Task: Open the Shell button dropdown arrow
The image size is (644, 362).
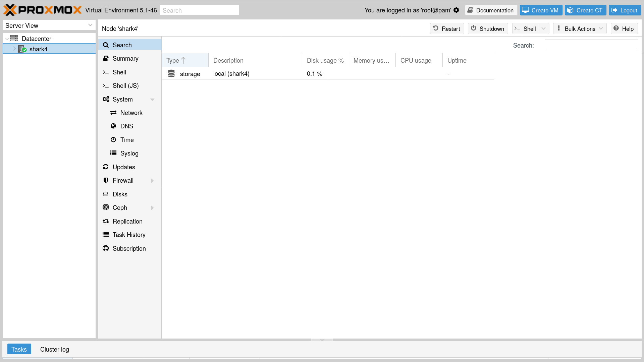Action: tap(544, 28)
